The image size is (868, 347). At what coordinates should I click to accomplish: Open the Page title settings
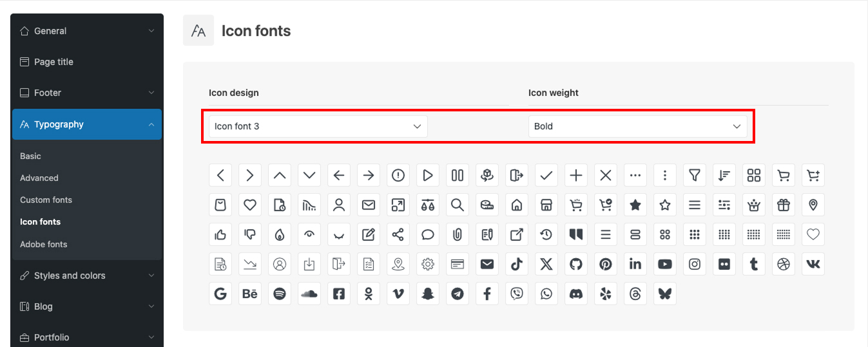pyautogui.click(x=53, y=62)
